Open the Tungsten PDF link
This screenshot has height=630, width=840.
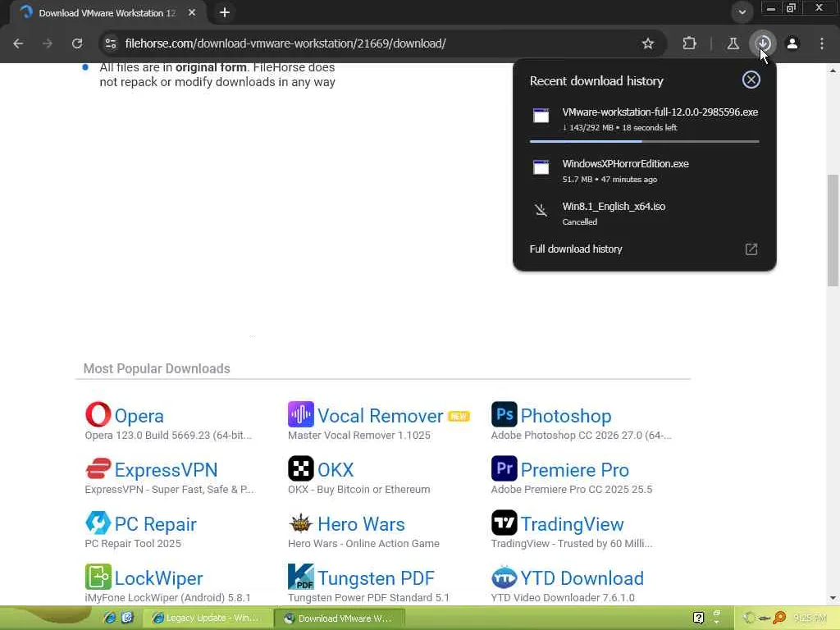[376, 578]
